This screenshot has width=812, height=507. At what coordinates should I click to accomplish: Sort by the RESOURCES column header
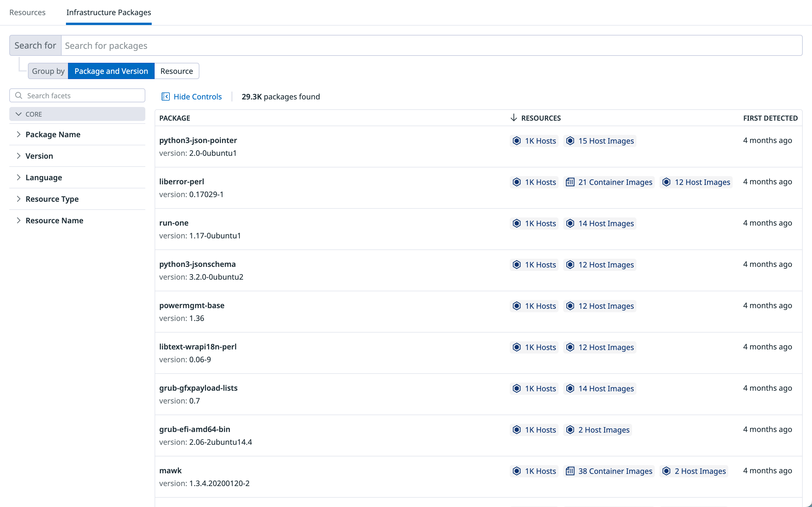[x=541, y=118]
